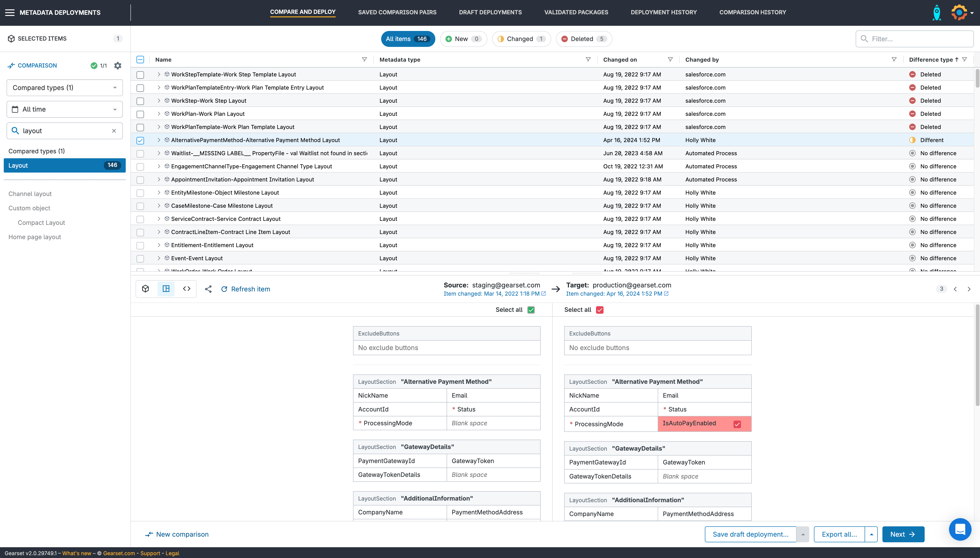
Task: Toggle the IsAutoPayEnabled field checkbox
Action: (737, 424)
